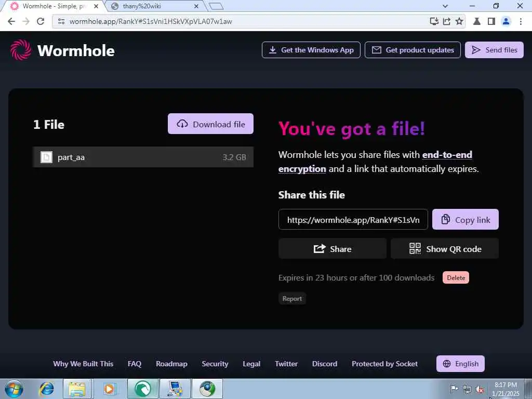The height and width of the screenshot is (399, 532).
Task: Click the install app icon in address bar
Action: click(434, 21)
